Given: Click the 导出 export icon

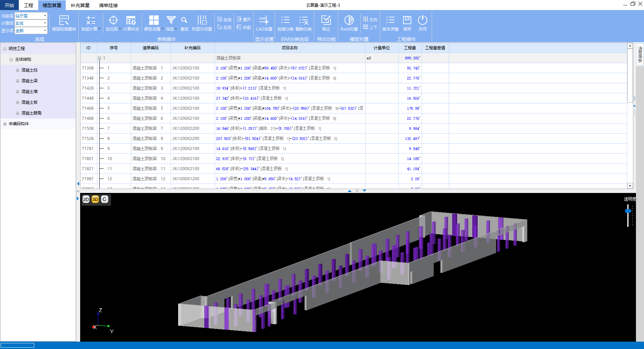Looking at the screenshot, I should 326,23.
